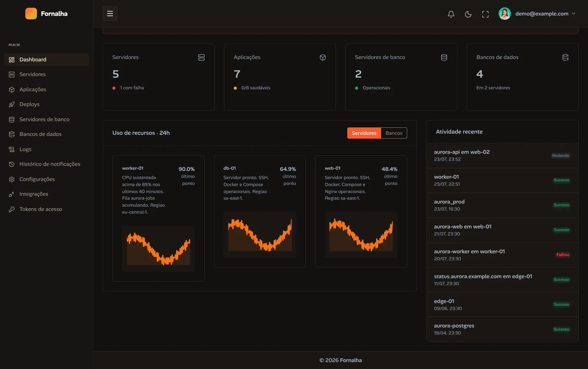
Task: Open Bancos de dados in sidebar
Action: (x=47, y=134)
